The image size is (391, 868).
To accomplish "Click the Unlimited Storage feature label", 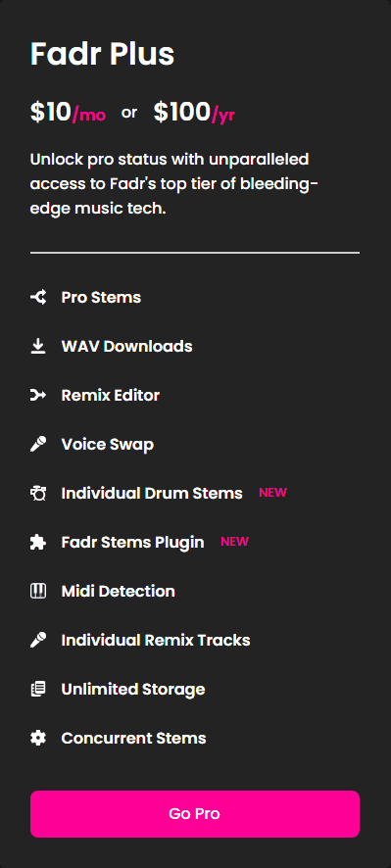I will click(x=133, y=689).
